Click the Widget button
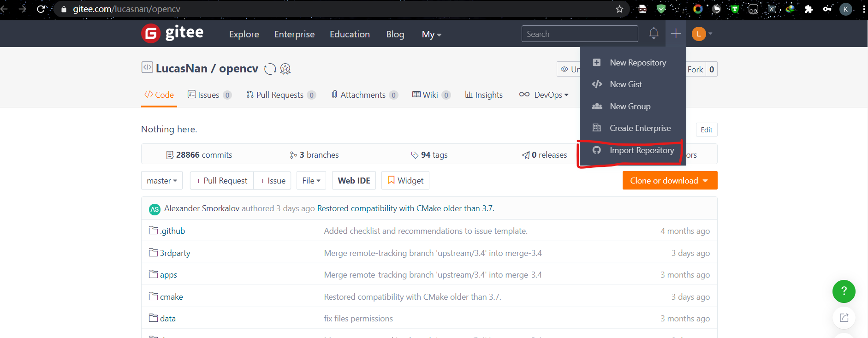 [x=405, y=181]
